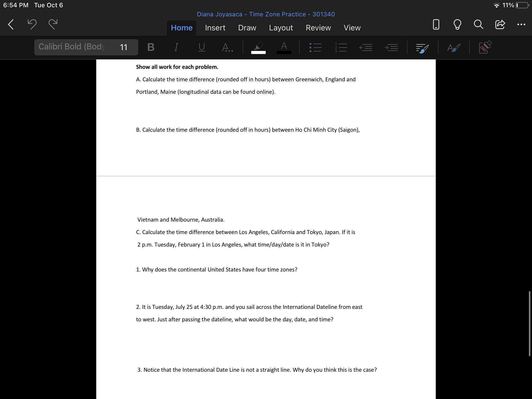The height and width of the screenshot is (399, 532).
Task: Open the Tell Me lightbulb
Action: coord(457,24)
